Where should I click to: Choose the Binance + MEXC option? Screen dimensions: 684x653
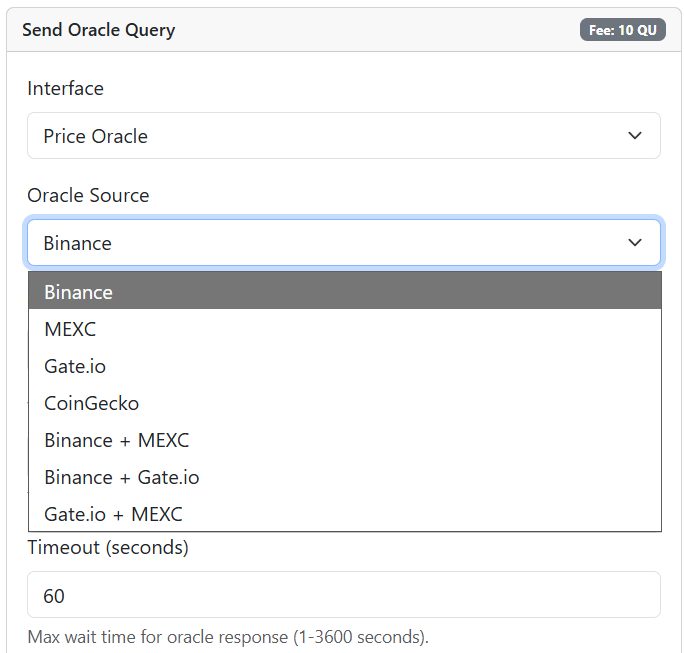pos(116,440)
